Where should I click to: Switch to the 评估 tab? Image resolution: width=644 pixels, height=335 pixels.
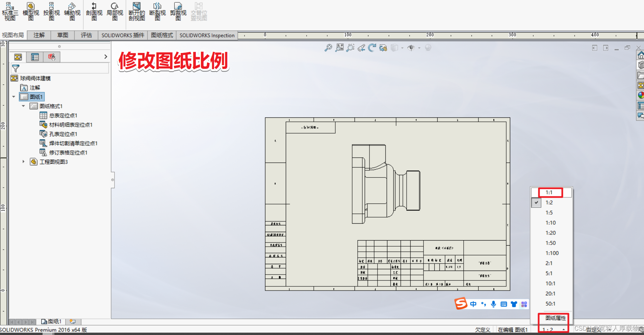tap(86, 35)
